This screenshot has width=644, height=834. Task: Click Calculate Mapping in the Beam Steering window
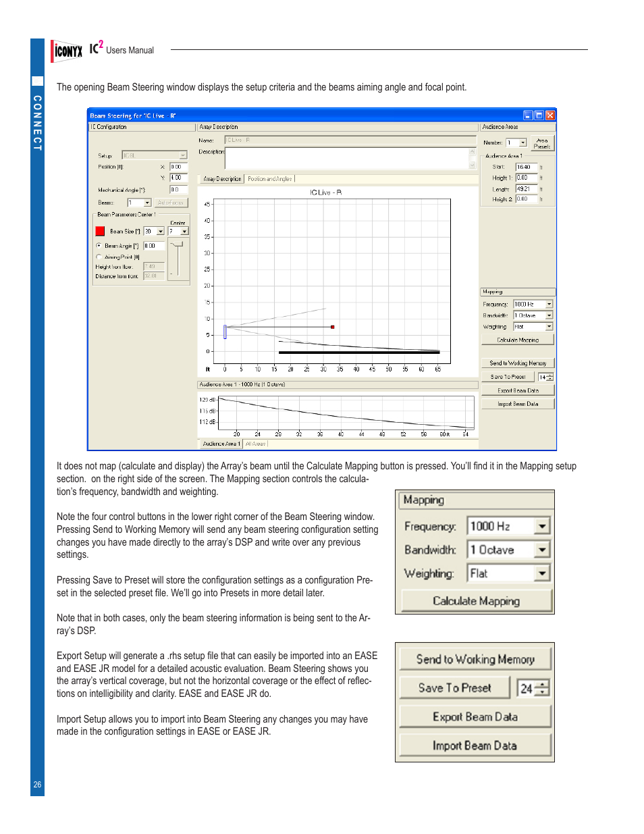pyautogui.click(x=518, y=340)
